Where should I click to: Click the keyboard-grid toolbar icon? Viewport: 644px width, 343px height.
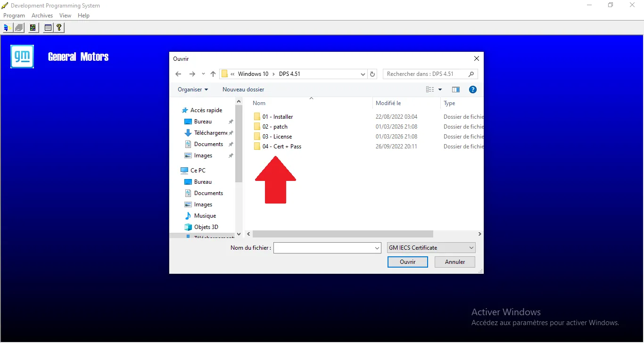tap(48, 28)
